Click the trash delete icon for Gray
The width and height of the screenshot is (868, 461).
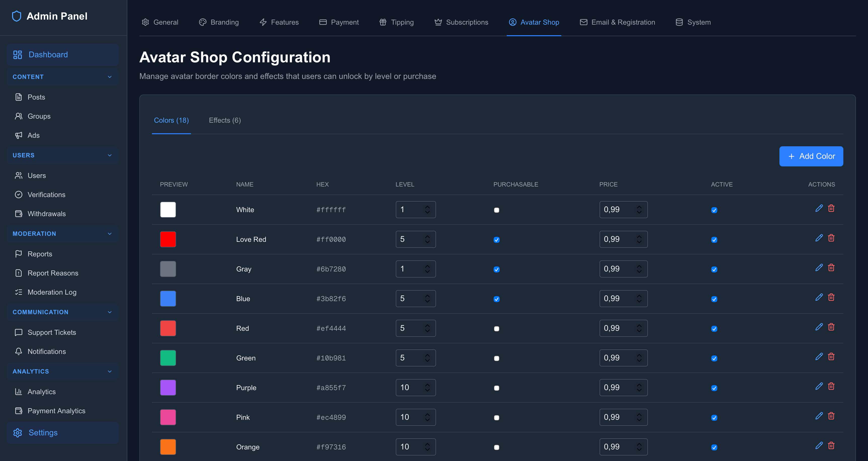(x=831, y=268)
